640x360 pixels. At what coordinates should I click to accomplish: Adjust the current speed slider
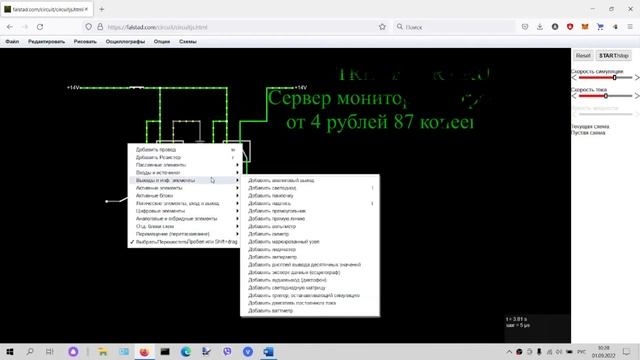[605, 96]
